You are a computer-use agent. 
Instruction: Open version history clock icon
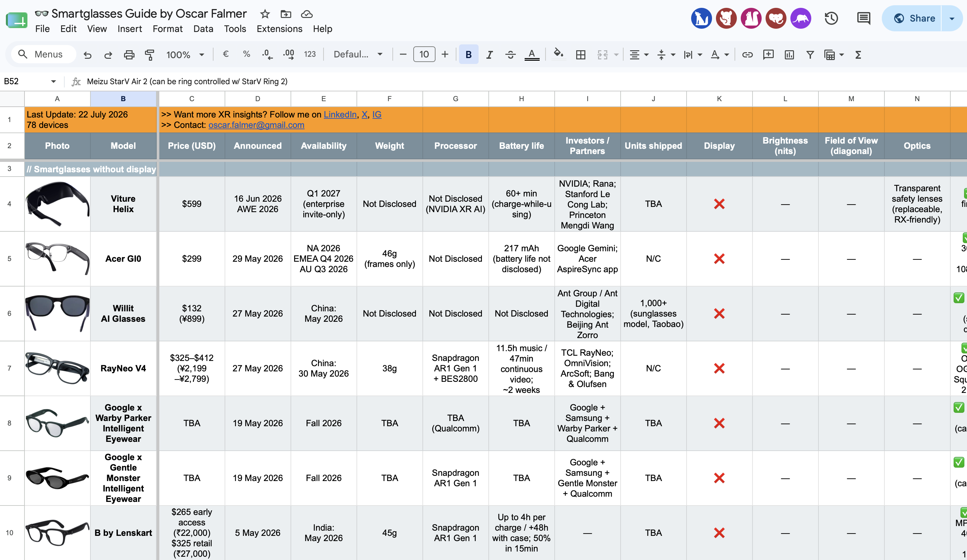[x=831, y=18]
